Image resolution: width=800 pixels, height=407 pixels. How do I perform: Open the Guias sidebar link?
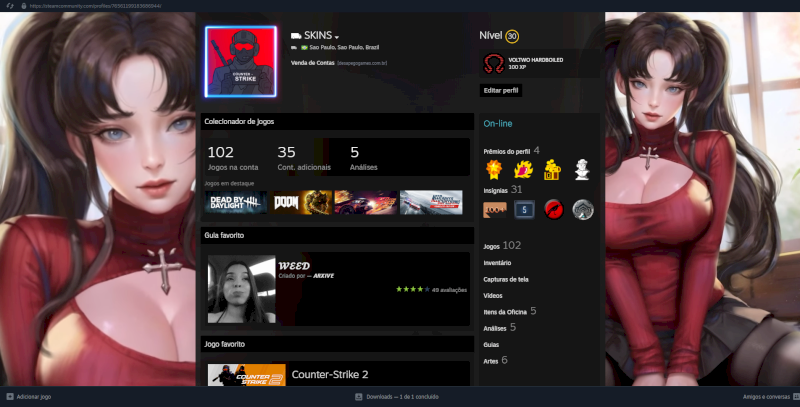[x=491, y=345]
